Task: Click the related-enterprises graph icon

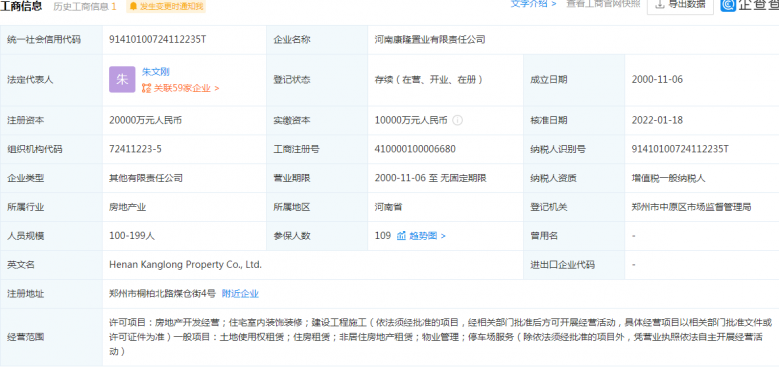Action: (x=146, y=88)
